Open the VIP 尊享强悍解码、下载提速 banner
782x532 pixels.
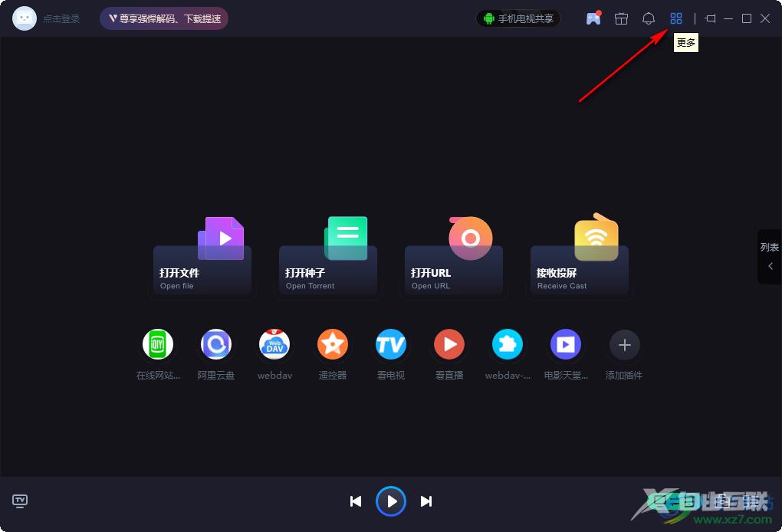[164, 18]
